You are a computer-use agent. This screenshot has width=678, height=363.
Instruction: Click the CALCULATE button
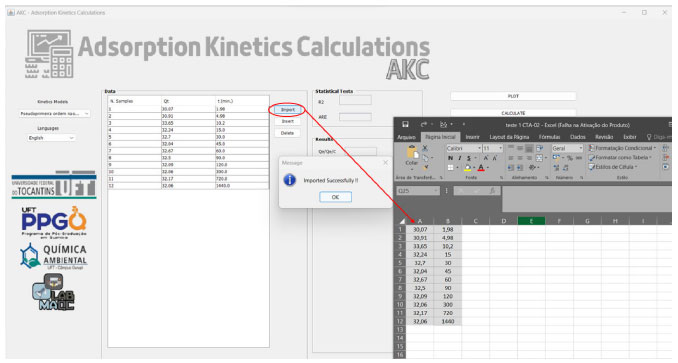pyautogui.click(x=513, y=113)
